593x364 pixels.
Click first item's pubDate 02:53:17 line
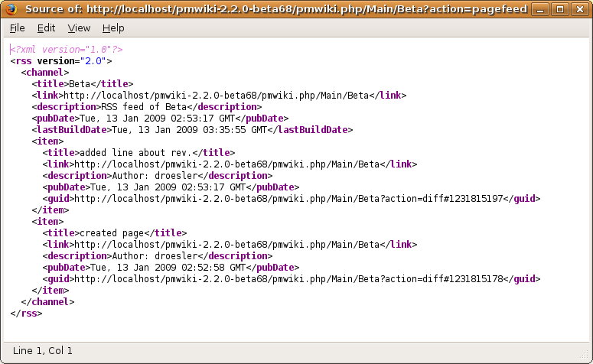coord(171,187)
